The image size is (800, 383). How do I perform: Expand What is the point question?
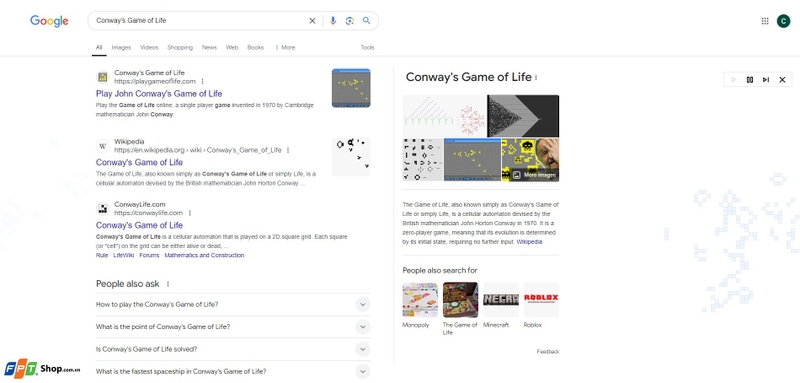point(233,327)
